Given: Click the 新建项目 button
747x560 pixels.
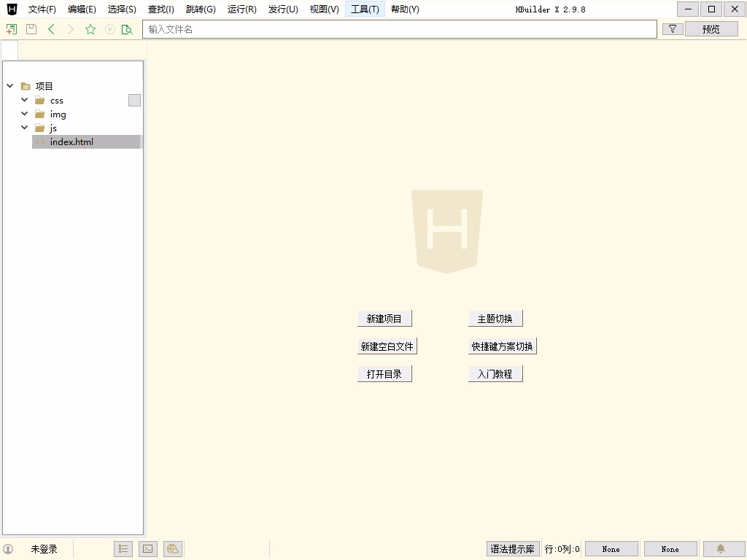Looking at the screenshot, I should [384, 318].
